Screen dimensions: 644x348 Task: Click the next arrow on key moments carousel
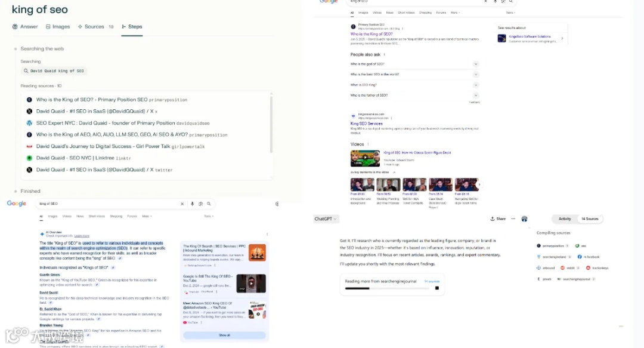pos(479,184)
